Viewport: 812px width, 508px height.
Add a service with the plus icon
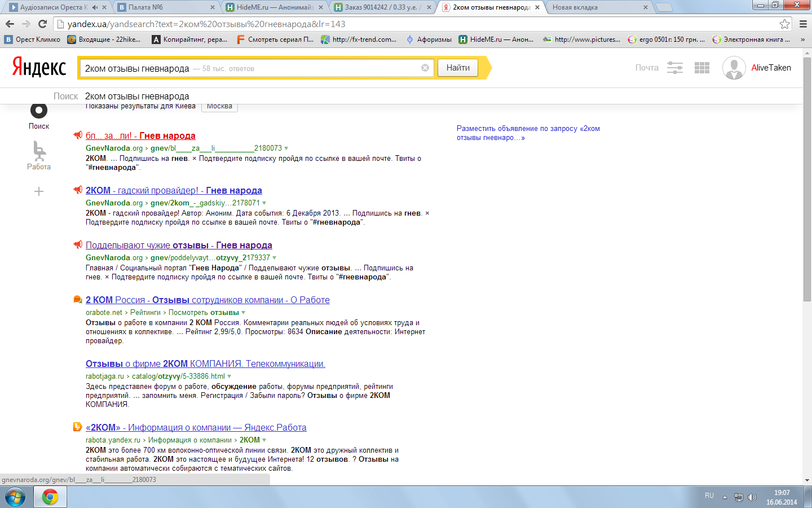(39, 191)
